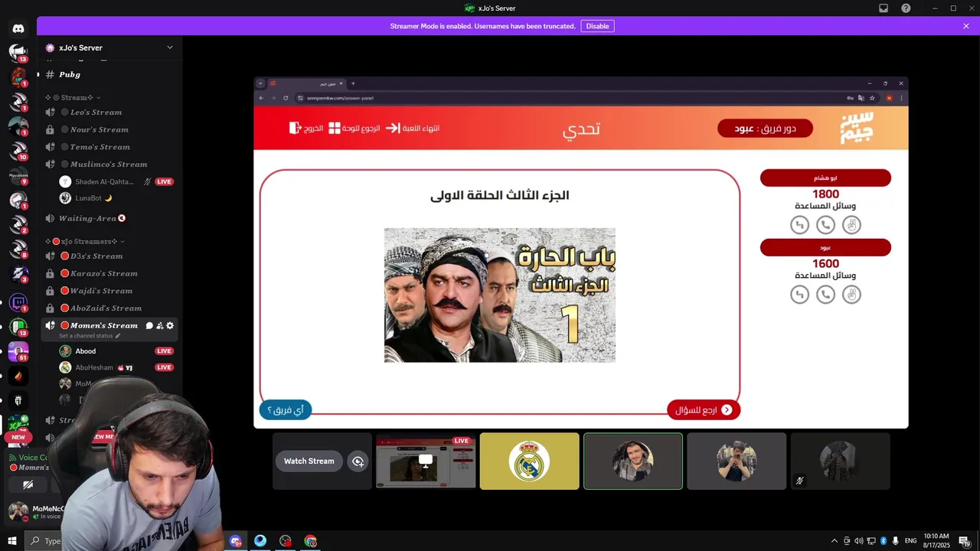
Task: Open the server icon with 3 badge
Action: pyautogui.click(x=18, y=274)
